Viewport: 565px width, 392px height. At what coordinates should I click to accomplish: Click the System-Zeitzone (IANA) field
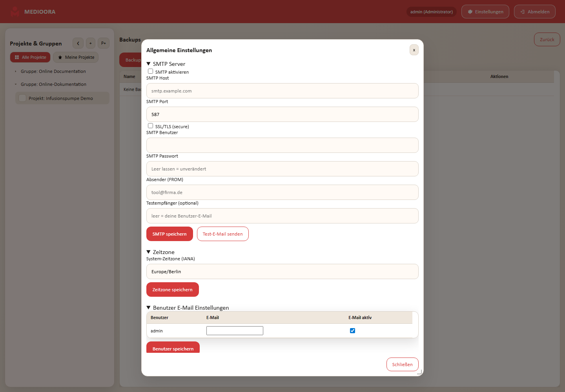point(282,272)
